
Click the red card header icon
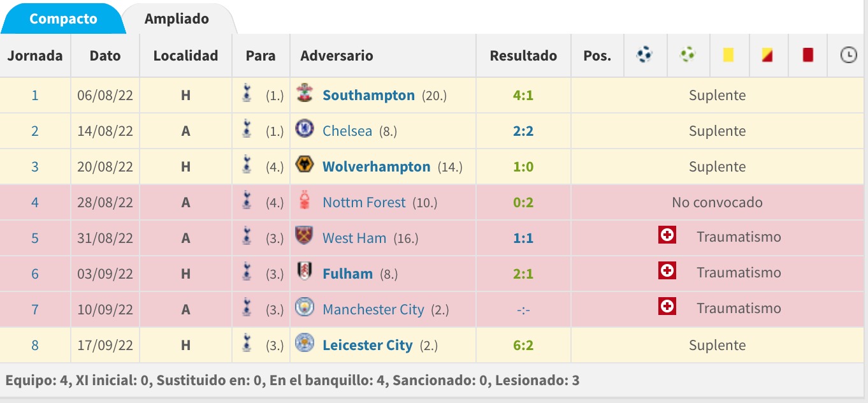pos(808,55)
